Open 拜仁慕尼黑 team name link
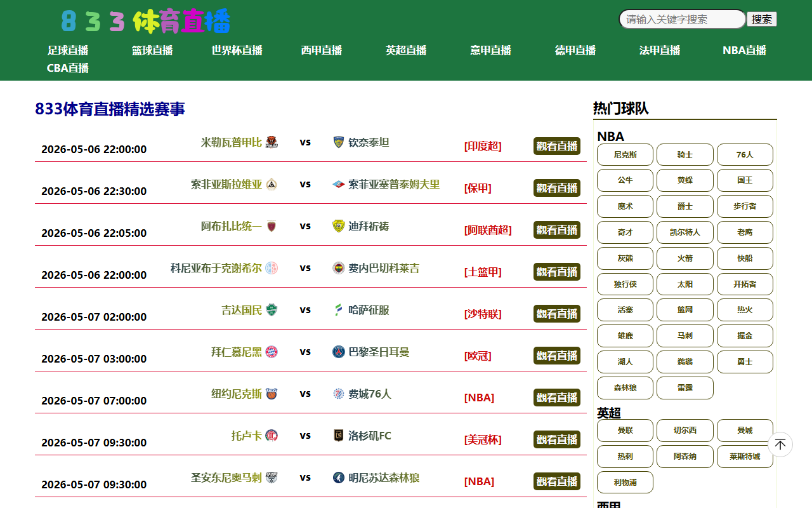 click(237, 352)
